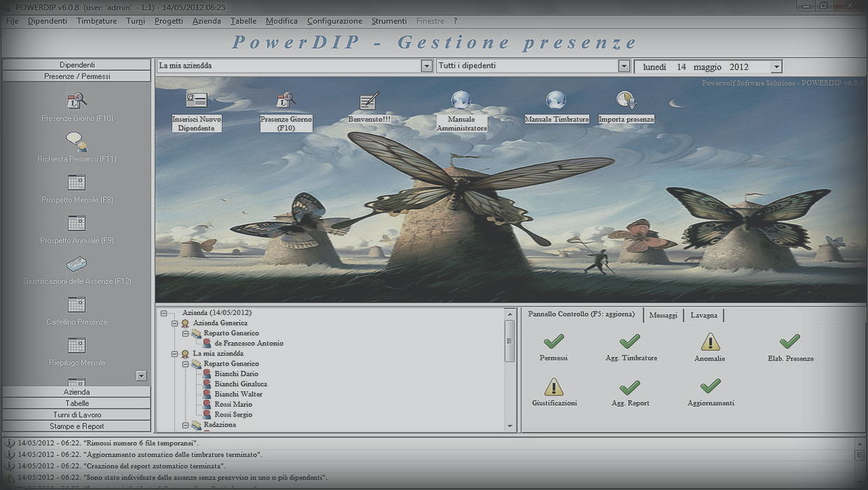Click the employee tree vertical scrollbar
The height and width of the screenshot is (490, 868).
(x=510, y=370)
